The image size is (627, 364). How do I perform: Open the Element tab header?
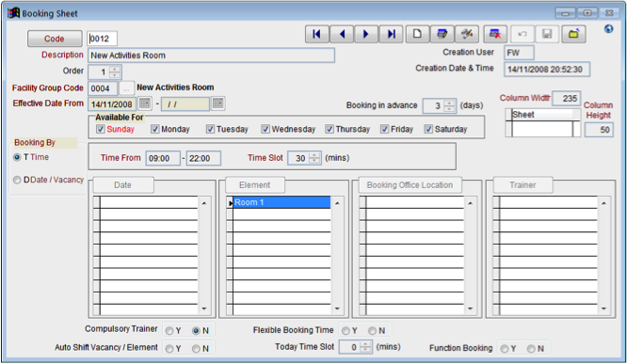(255, 185)
